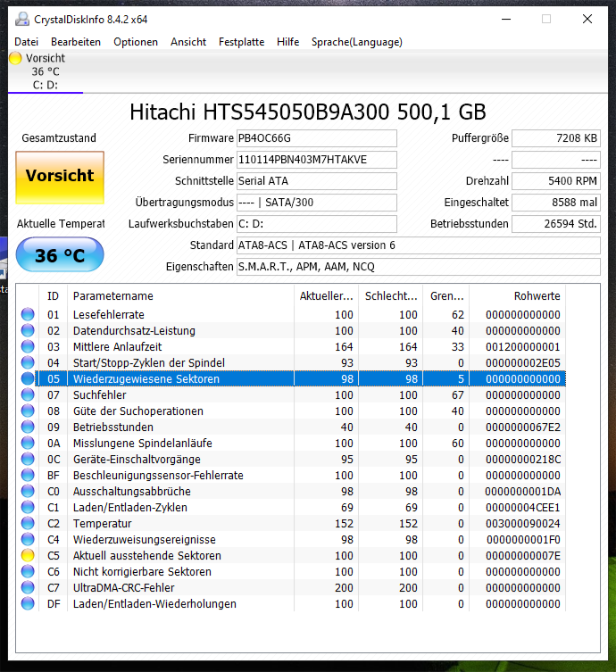Click the status icon of the Suchfehler row
The image size is (616, 672).
pos(28,394)
